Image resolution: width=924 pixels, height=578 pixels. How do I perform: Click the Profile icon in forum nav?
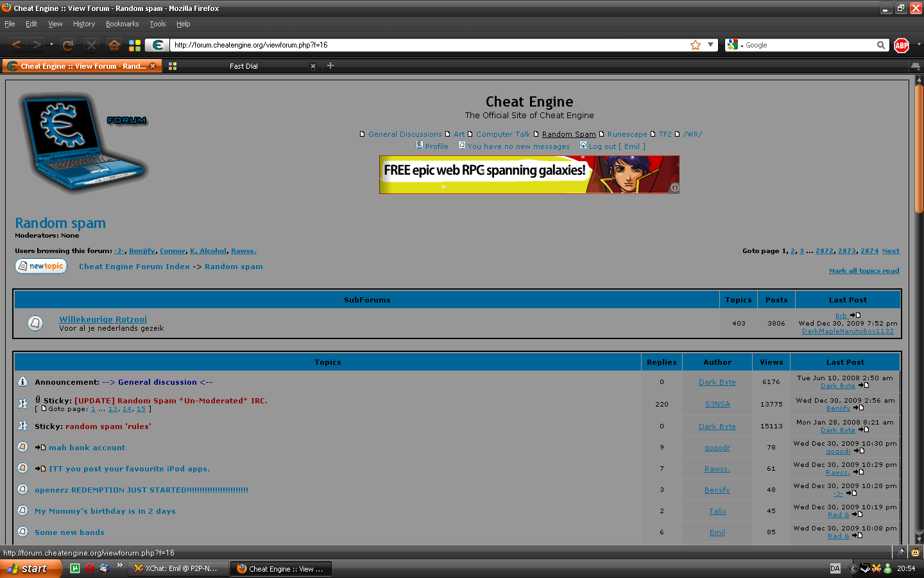420,145
